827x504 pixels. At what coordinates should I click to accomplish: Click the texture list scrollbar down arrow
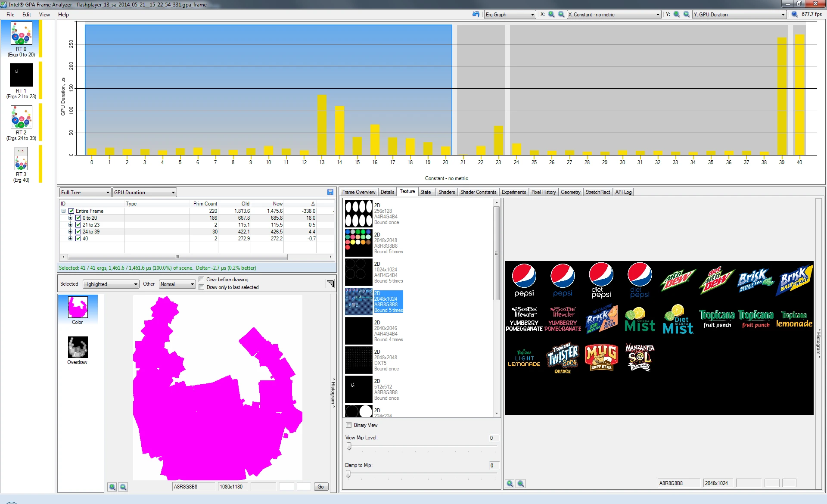point(497,414)
